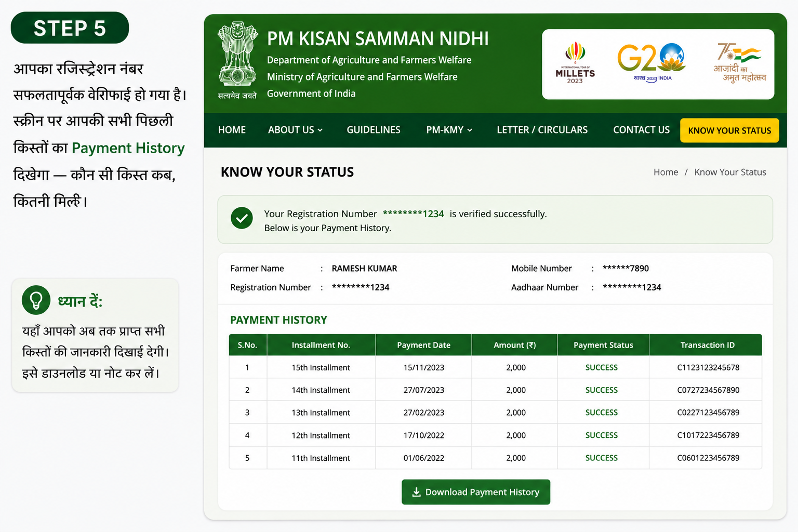Click the farmer name RAMESH KUMAR

(x=364, y=269)
